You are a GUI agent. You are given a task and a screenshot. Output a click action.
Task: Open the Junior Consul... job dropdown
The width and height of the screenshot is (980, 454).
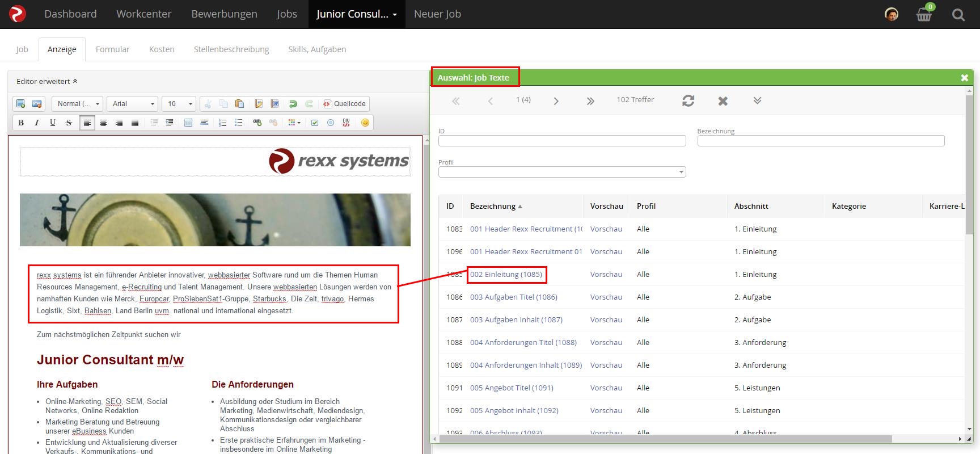pos(357,14)
